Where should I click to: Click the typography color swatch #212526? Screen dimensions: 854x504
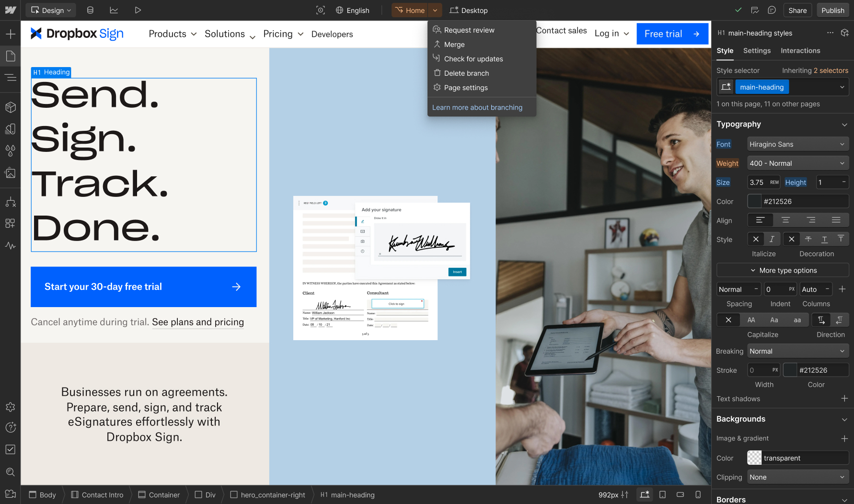tap(755, 202)
